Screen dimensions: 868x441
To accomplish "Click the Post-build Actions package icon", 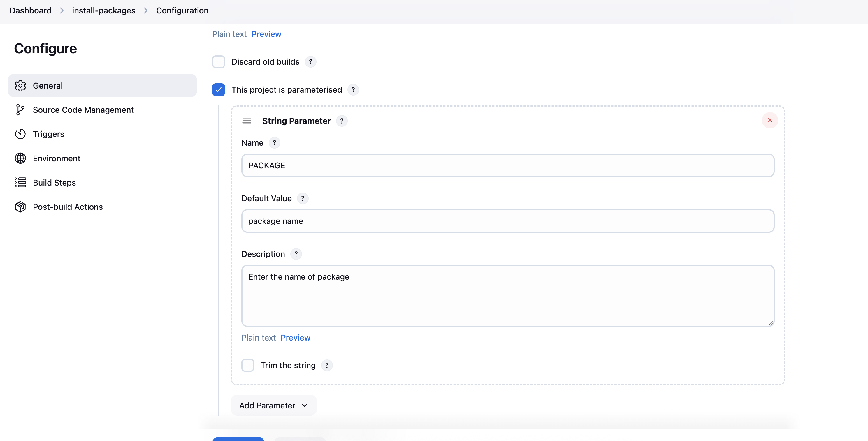I will [20, 207].
